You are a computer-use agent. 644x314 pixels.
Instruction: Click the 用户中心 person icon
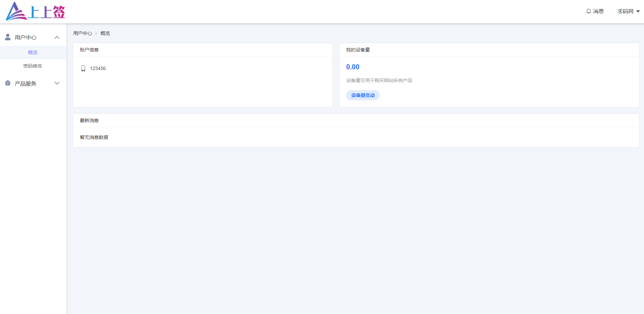point(8,37)
